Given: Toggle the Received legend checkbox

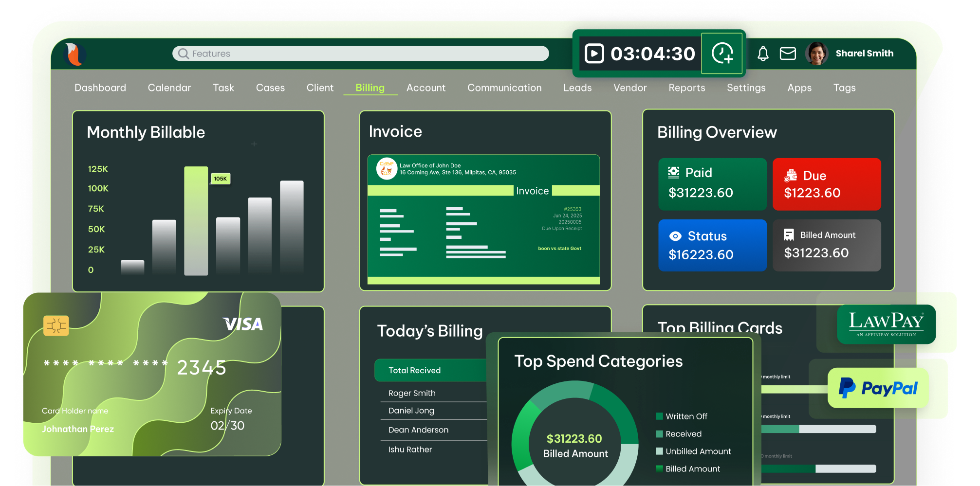Looking at the screenshot, I should pos(659,434).
